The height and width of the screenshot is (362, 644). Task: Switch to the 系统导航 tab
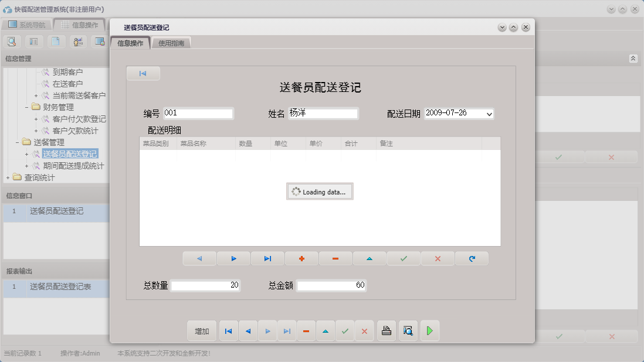coord(26,25)
